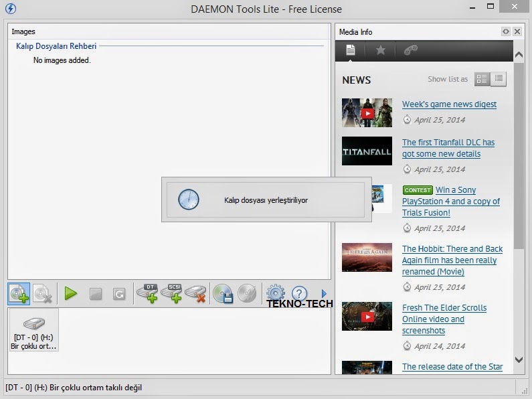
Task: Click the Add Image toolbar icon
Action: tap(19, 294)
